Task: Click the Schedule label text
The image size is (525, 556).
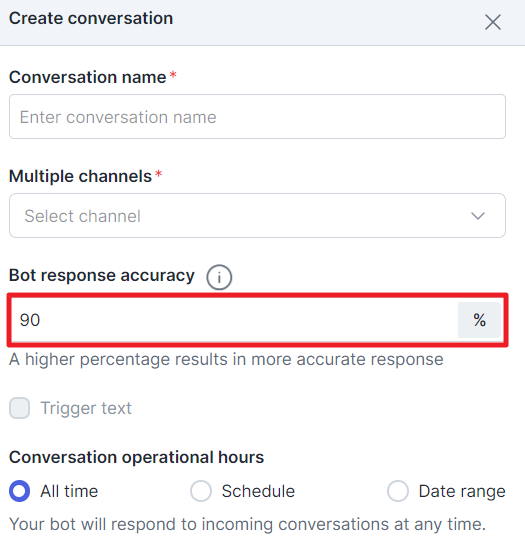Action: pyautogui.click(x=258, y=491)
